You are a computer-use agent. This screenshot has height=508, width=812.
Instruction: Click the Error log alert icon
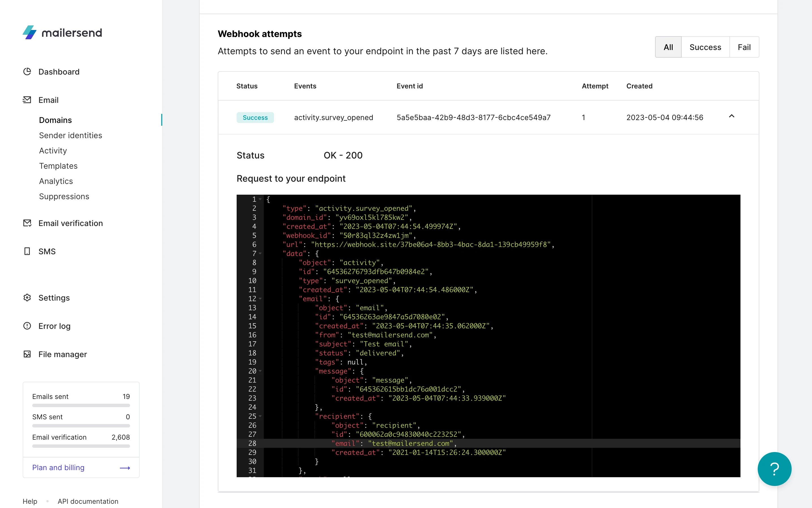(x=27, y=326)
